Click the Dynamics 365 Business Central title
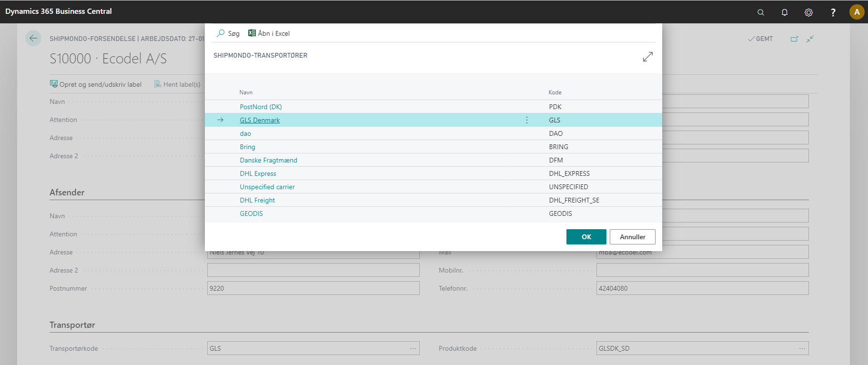Viewport: 868px width, 365px height. point(59,11)
